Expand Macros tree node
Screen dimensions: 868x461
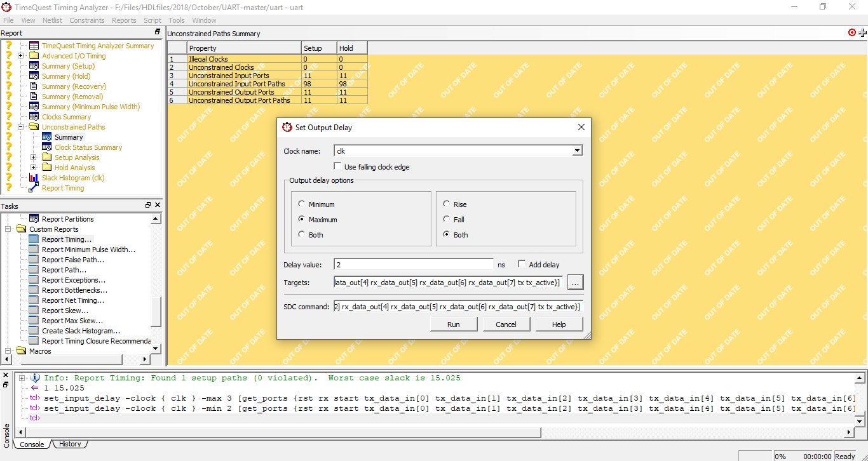tap(8, 351)
